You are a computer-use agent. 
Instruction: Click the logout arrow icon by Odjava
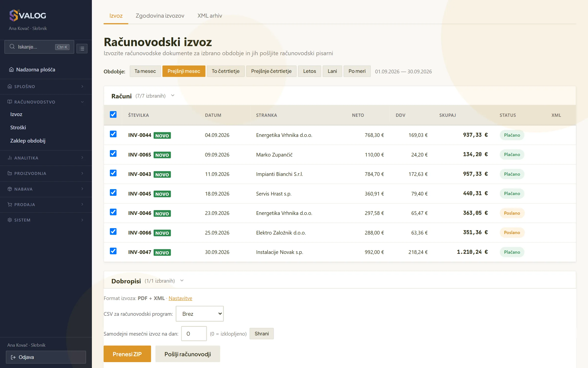point(13,357)
